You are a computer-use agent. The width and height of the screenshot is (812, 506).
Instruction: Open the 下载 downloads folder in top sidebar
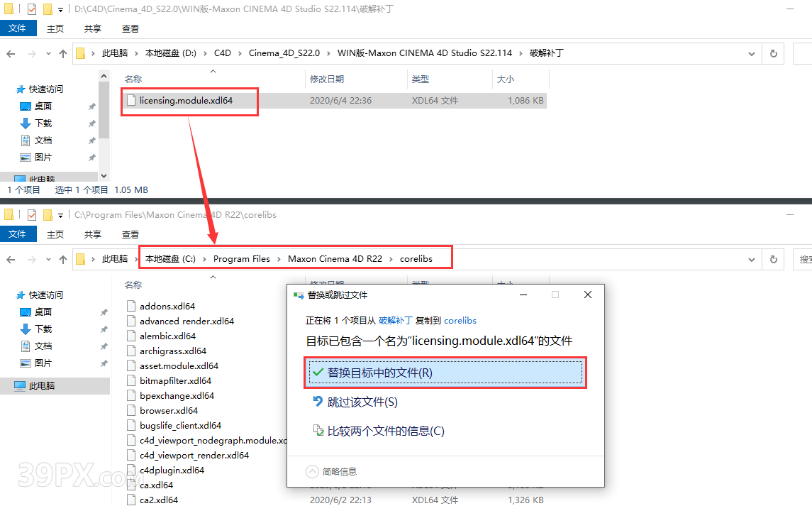coord(43,123)
